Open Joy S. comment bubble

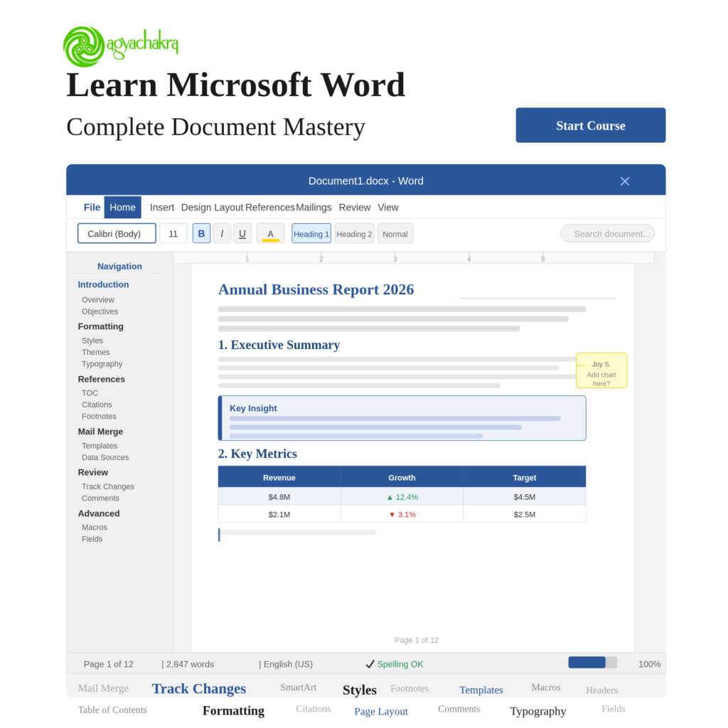[x=601, y=370]
